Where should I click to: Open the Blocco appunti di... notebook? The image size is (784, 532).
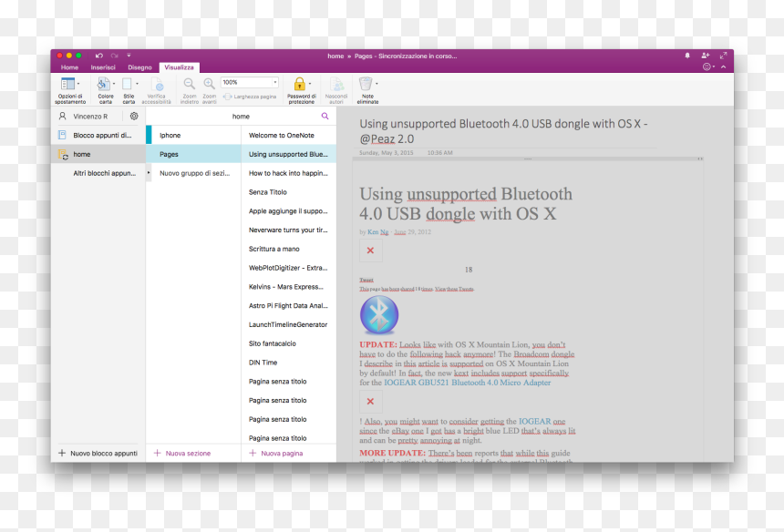[98, 135]
